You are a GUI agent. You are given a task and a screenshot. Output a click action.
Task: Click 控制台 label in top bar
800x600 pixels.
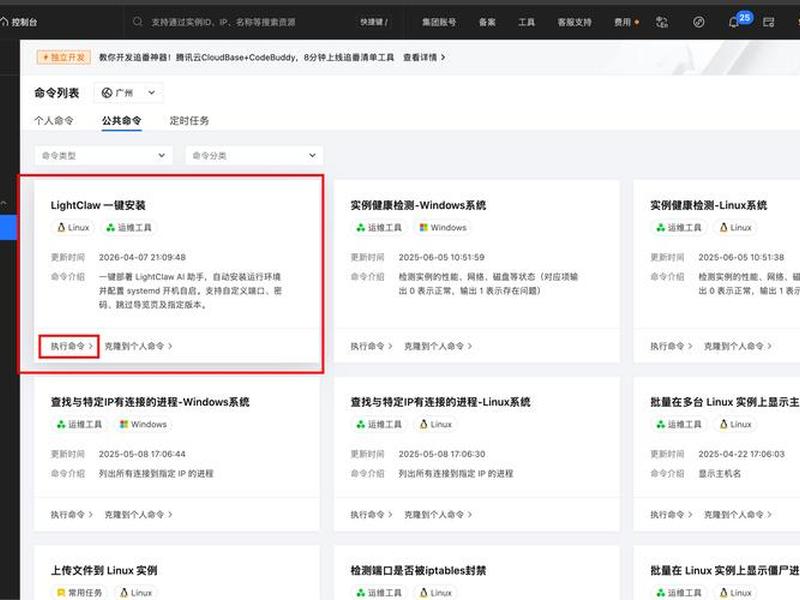(x=24, y=22)
